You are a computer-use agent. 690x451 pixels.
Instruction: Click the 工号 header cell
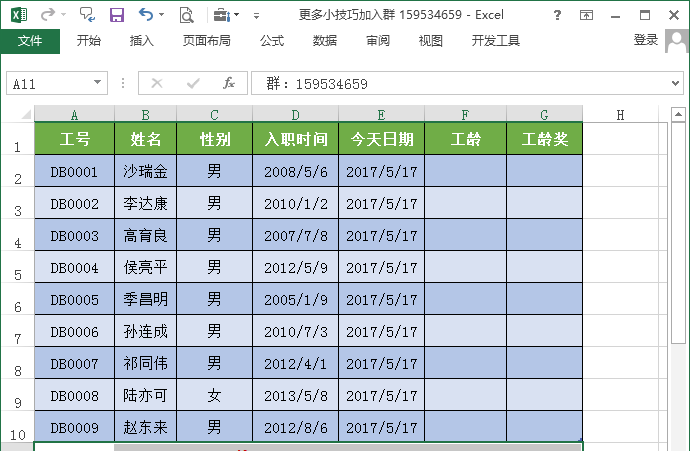point(74,139)
